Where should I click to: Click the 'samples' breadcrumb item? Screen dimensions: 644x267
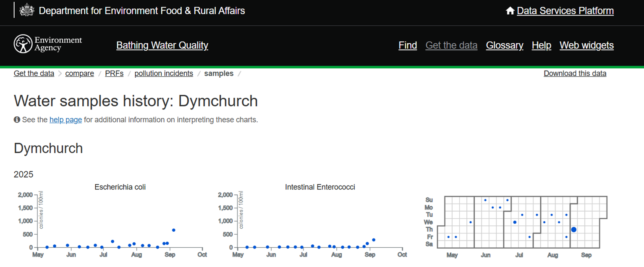pos(219,73)
